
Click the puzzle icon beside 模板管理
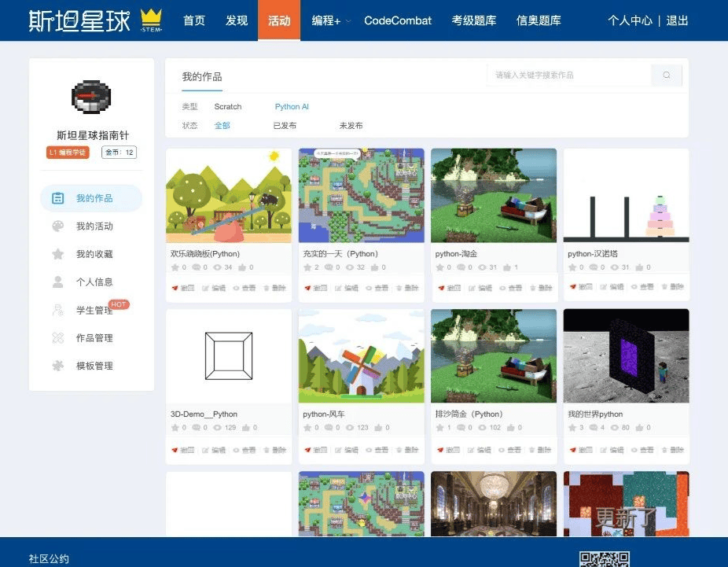point(58,366)
